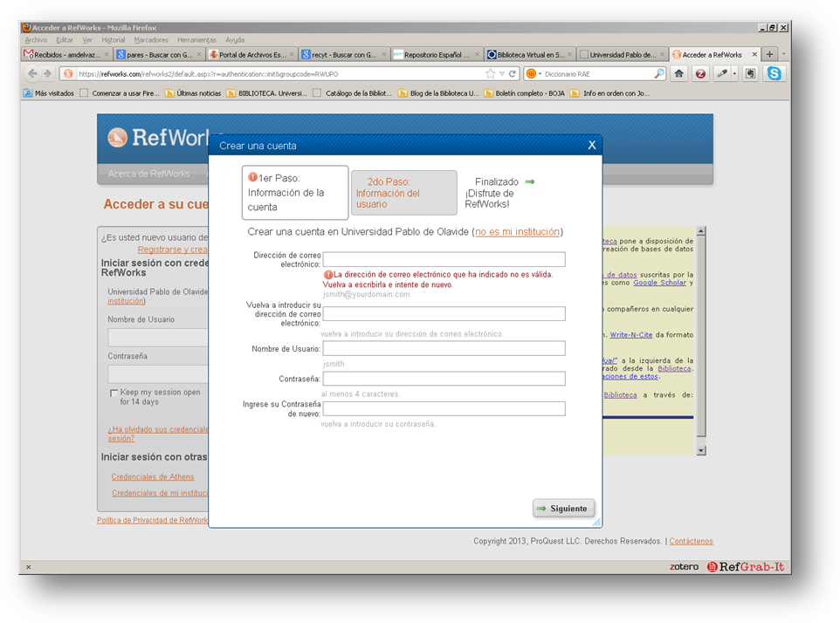Click the side panel scrollbar down arrow
Viewport: 840px width, 623px height.
(x=700, y=450)
